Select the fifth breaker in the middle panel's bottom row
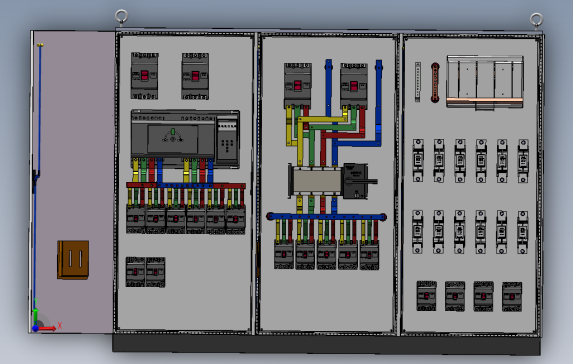This screenshot has height=364, width=573. pos(369,255)
